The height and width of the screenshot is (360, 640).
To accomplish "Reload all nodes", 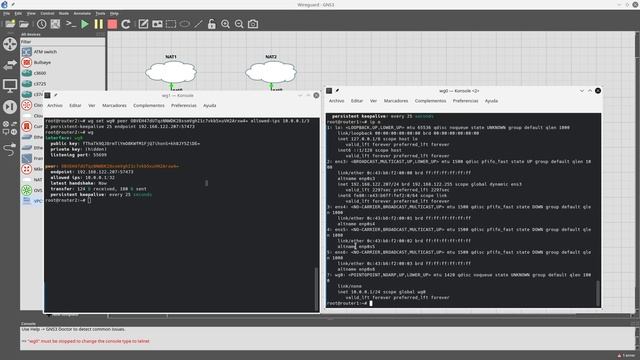I will click(126, 24).
